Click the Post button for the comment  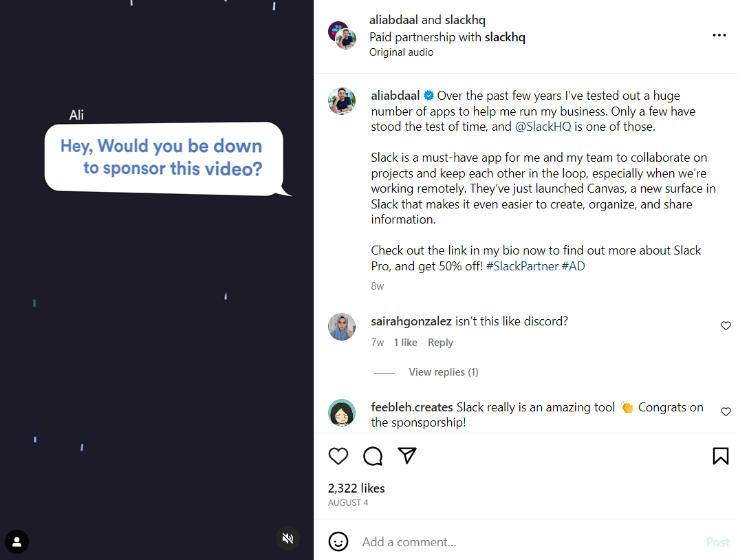[717, 542]
